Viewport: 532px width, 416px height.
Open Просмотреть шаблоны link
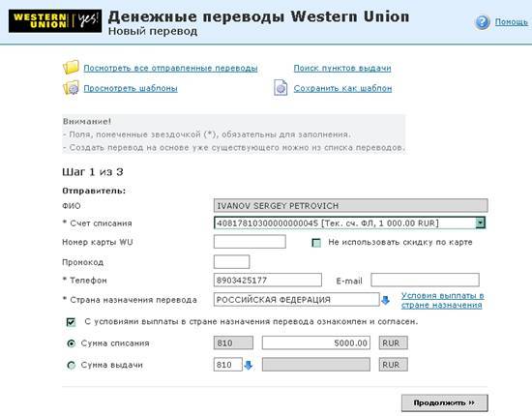point(131,88)
